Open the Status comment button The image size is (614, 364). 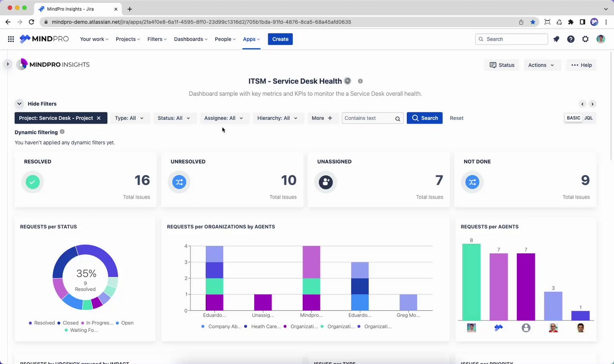point(502,65)
